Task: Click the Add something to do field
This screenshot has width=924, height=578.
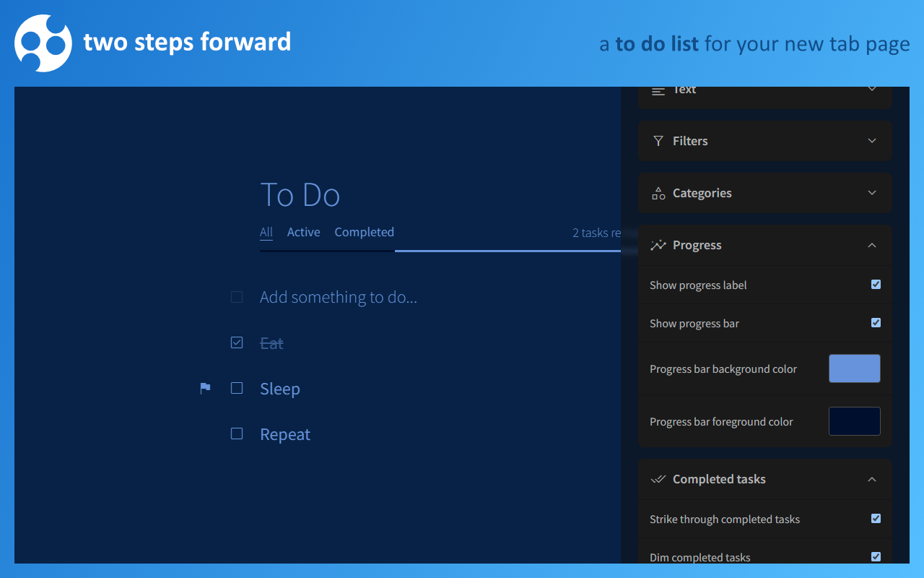Action: 339,297
